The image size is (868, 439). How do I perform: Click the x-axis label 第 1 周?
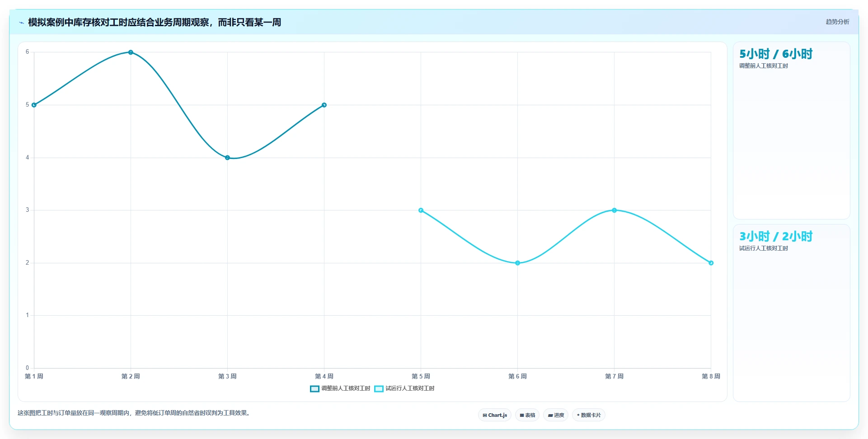(x=34, y=376)
